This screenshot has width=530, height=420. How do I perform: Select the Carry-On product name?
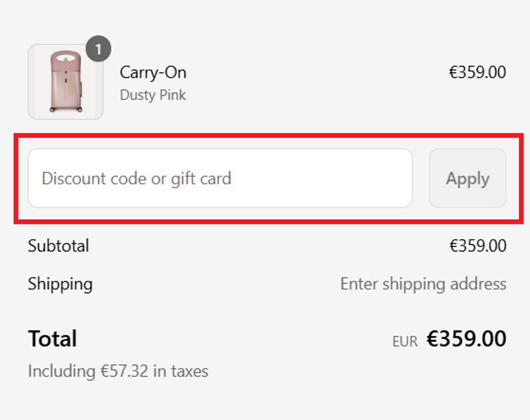[153, 72]
